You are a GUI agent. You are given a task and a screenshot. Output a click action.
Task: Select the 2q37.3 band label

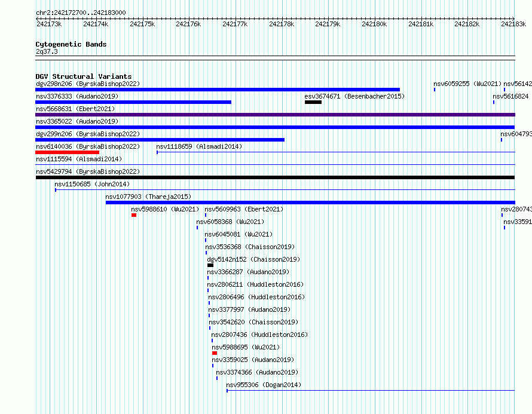(x=47, y=51)
